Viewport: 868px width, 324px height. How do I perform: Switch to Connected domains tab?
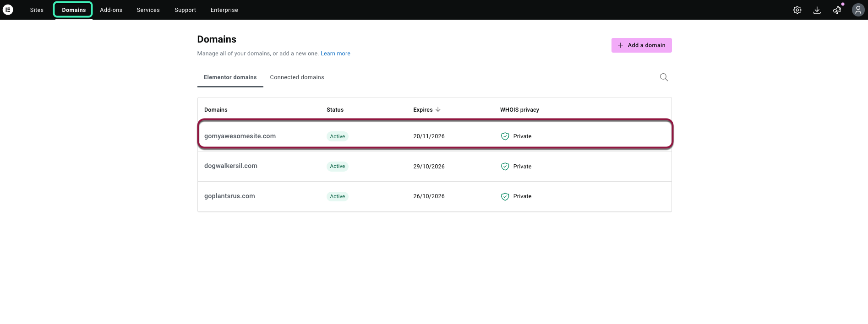coord(297,77)
